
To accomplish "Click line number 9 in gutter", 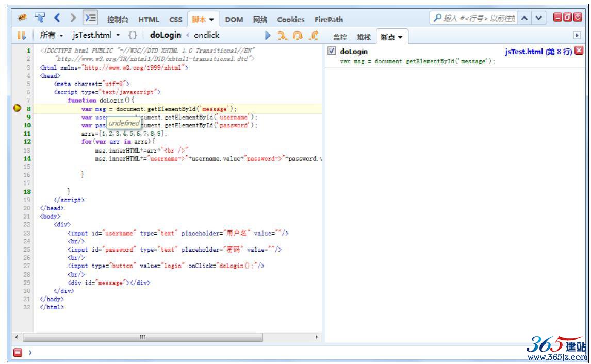I will (29, 117).
